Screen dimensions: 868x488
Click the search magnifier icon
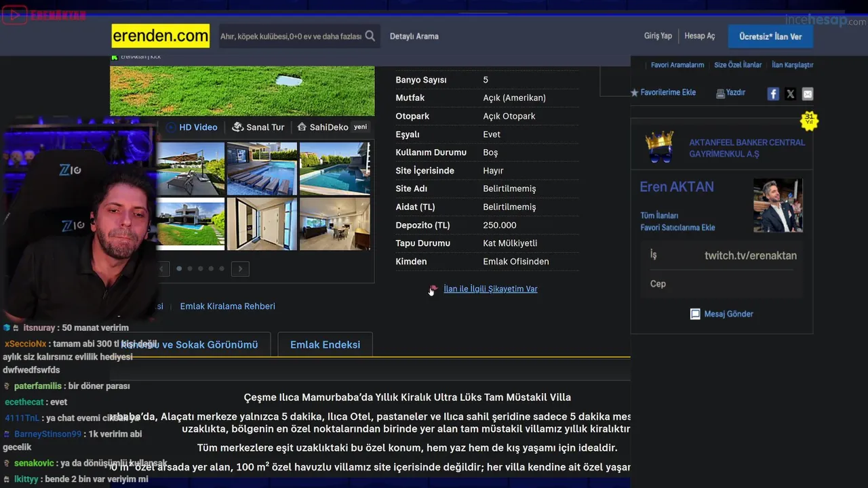coord(370,36)
